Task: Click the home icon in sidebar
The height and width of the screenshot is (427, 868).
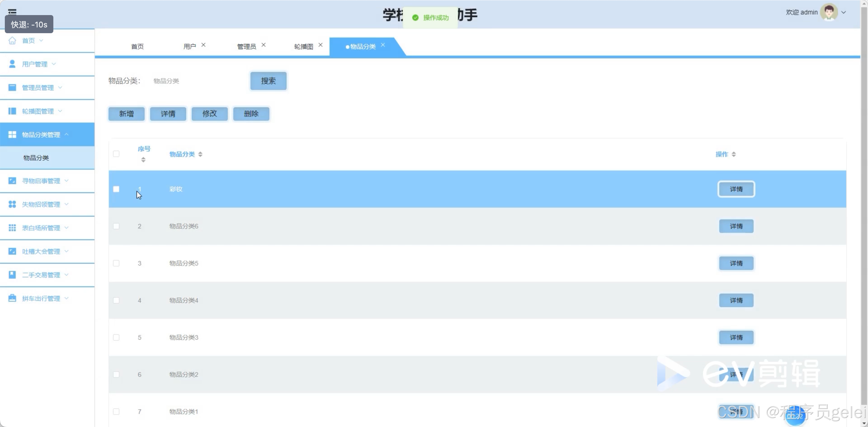Action: point(12,40)
